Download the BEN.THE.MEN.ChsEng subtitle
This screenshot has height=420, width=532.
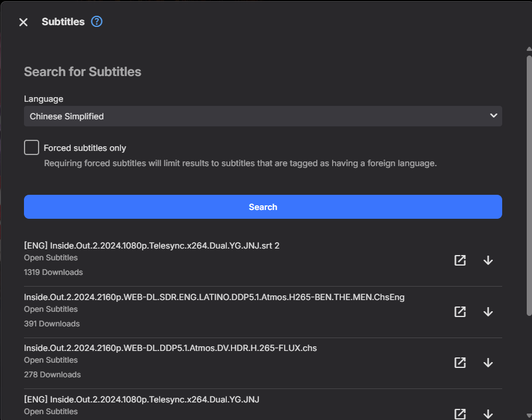pos(488,312)
